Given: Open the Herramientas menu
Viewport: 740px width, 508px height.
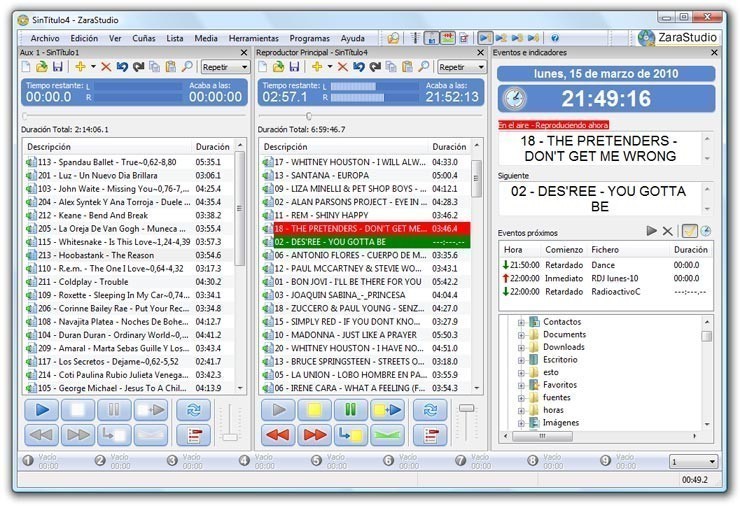Looking at the screenshot, I should (253, 37).
